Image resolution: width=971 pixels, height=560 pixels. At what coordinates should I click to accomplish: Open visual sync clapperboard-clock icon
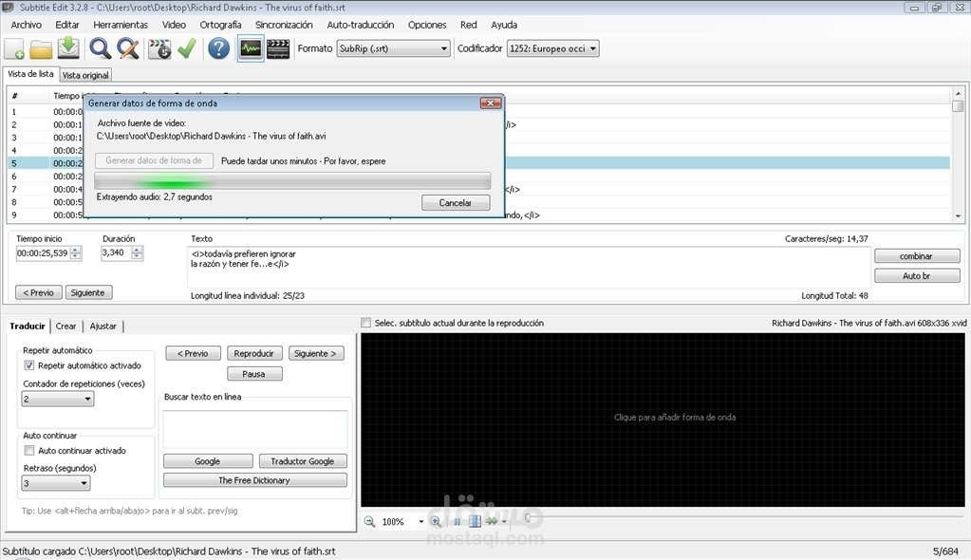[159, 48]
